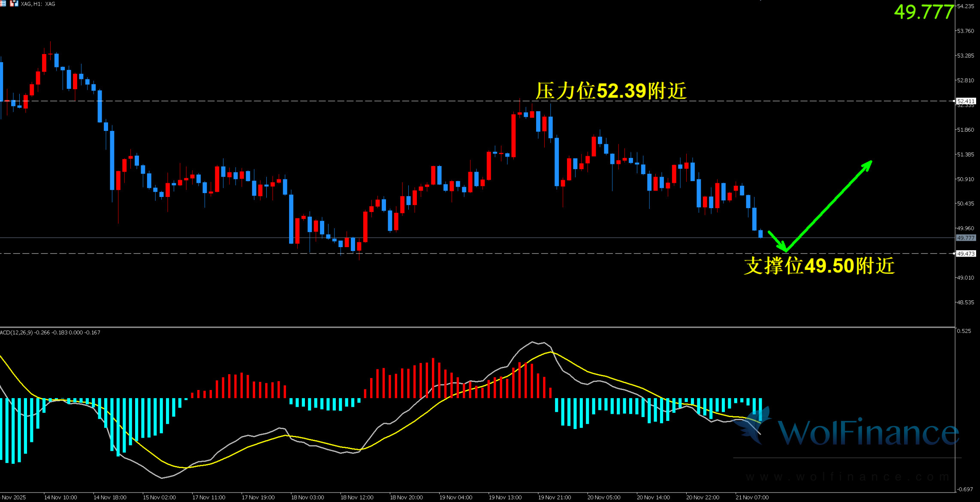Click the www.wolfinance.com website text
Screen dimensions: 980x502
click(847, 477)
